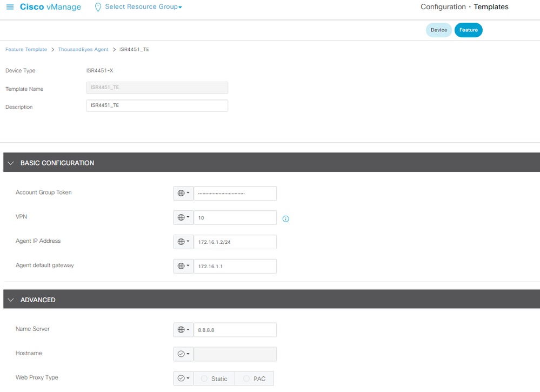This screenshot has height=392, width=540.
Task: Open the ThousandEyes Agent breadcrumb link
Action: pyautogui.click(x=83, y=49)
